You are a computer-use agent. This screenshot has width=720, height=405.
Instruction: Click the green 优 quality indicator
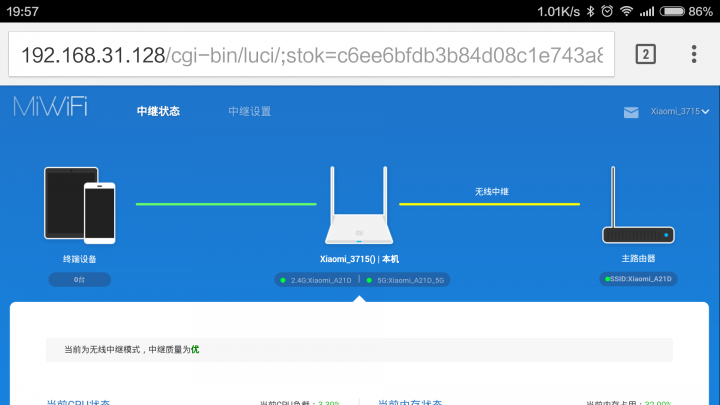click(195, 350)
